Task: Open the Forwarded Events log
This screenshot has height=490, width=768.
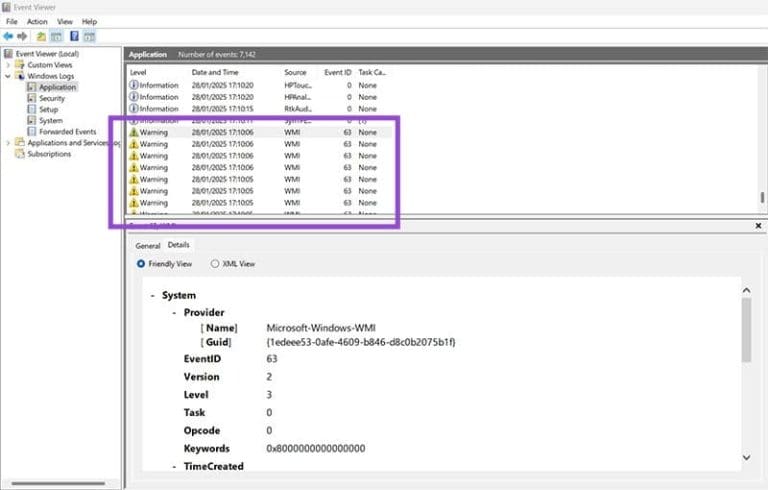Action: [x=67, y=131]
